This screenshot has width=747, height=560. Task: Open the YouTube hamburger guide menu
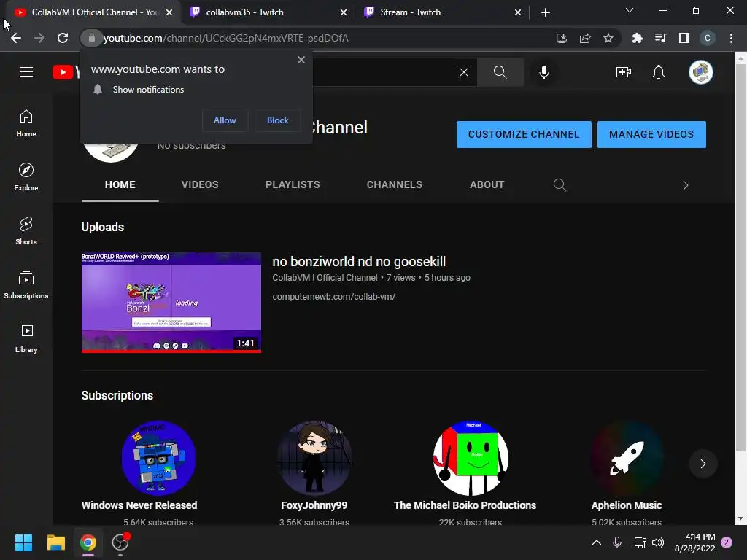coord(26,72)
